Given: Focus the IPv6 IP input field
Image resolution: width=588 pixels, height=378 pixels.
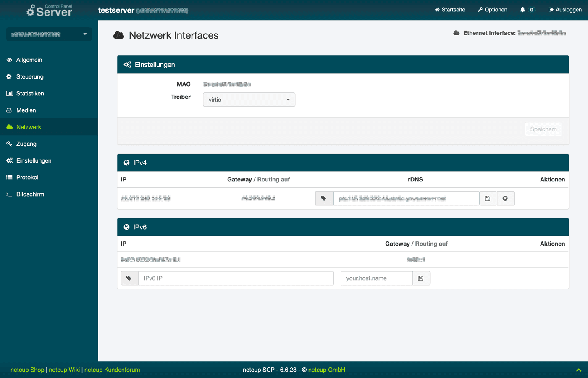Looking at the screenshot, I should (x=236, y=278).
